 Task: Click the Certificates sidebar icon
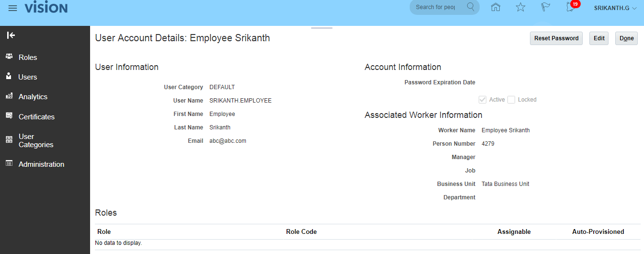9,116
